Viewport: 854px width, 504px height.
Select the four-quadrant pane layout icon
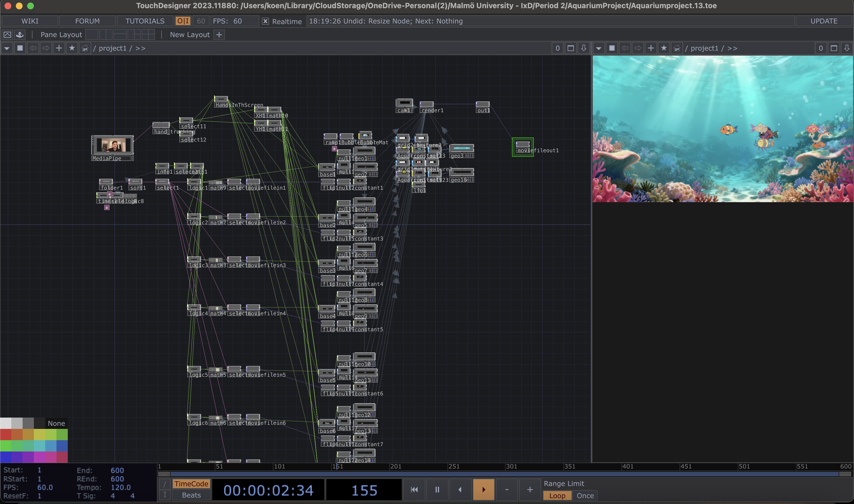[148, 35]
